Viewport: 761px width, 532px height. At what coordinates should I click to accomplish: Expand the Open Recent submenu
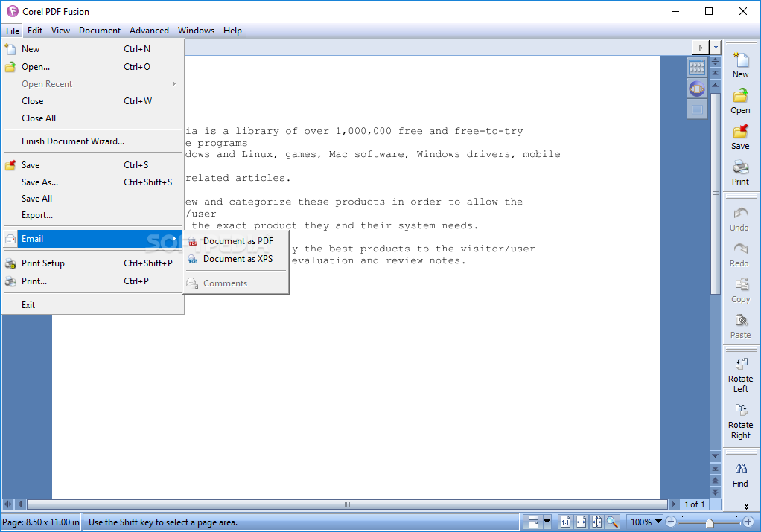92,84
